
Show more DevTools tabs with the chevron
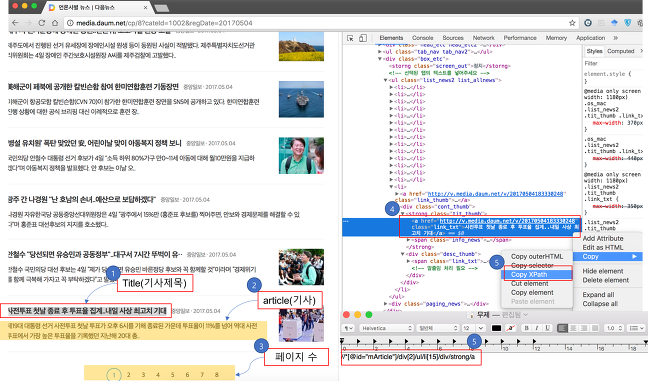[x=616, y=38]
